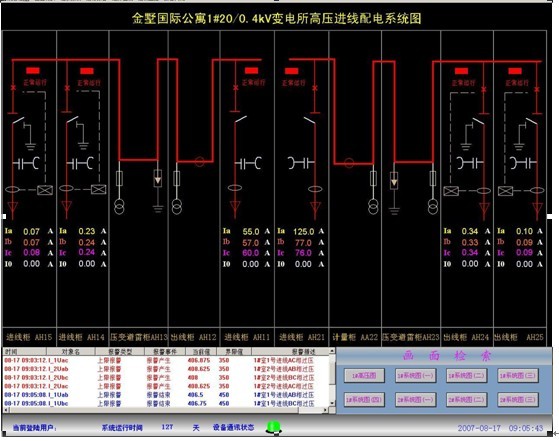This screenshot has width=559, height=441.
Task: Toggle the breaker switch in 出线柜 AH24
Action: [478, 121]
